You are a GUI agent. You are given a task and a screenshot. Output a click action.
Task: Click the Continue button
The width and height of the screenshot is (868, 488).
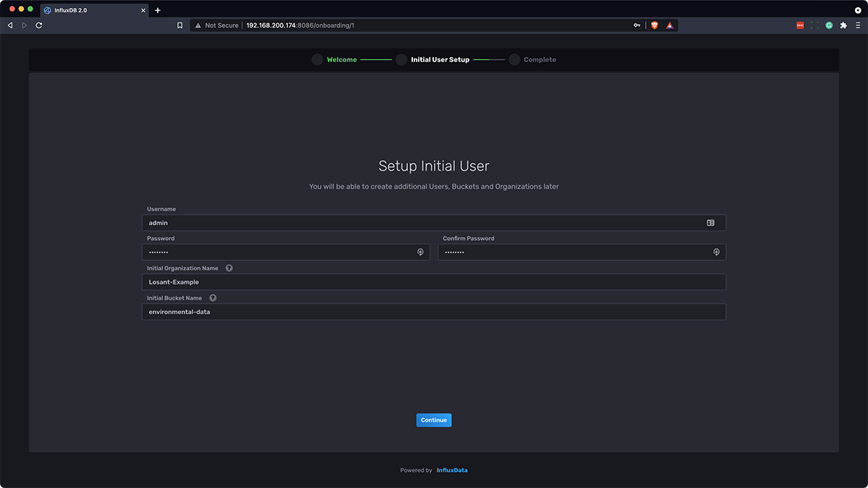[433, 420]
